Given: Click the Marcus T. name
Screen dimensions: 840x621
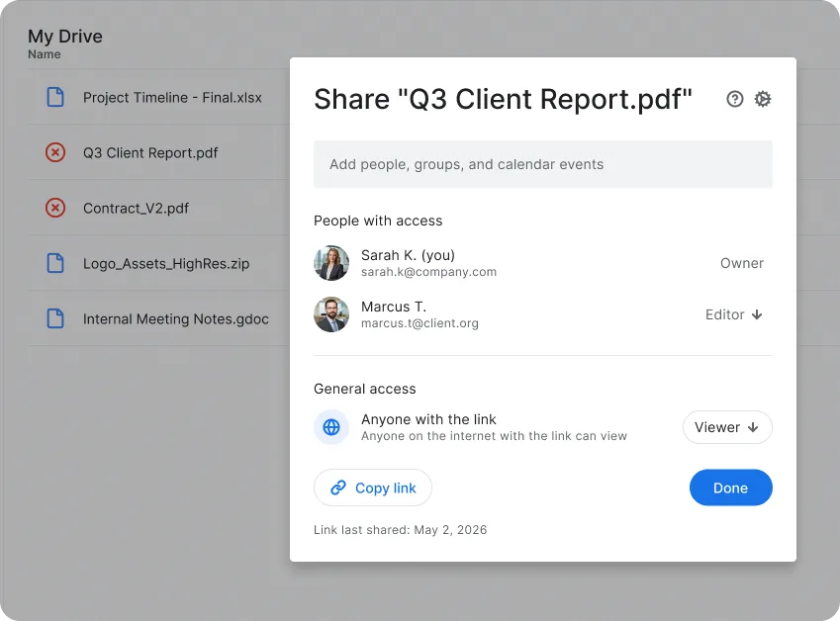Looking at the screenshot, I should click(394, 307).
